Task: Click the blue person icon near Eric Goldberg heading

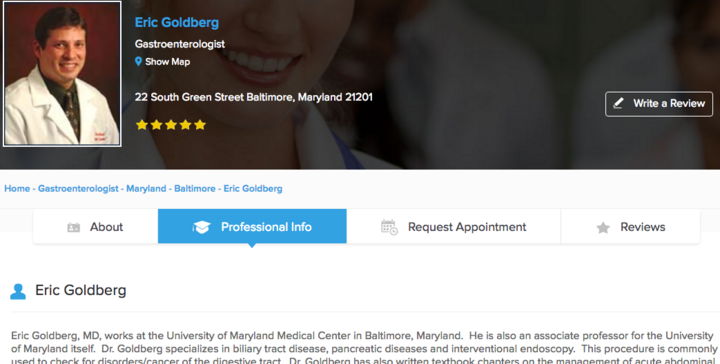Action: (x=18, y=291)
